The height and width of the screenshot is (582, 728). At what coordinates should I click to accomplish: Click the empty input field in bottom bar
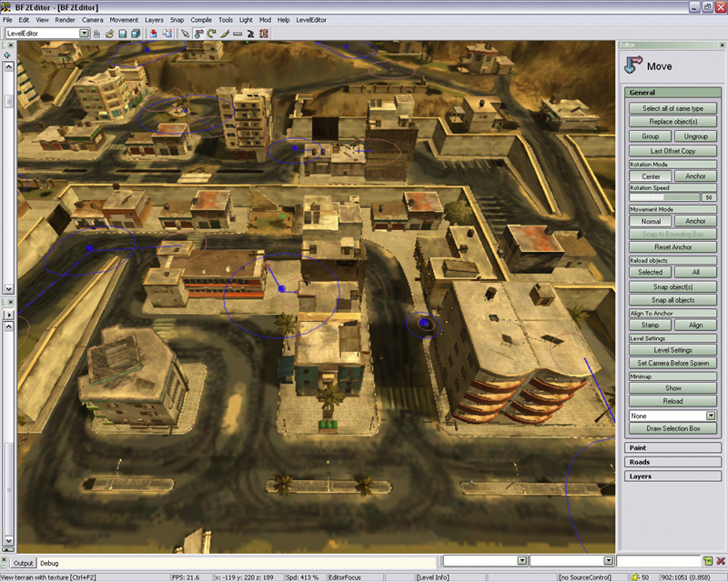pos(659,561)
